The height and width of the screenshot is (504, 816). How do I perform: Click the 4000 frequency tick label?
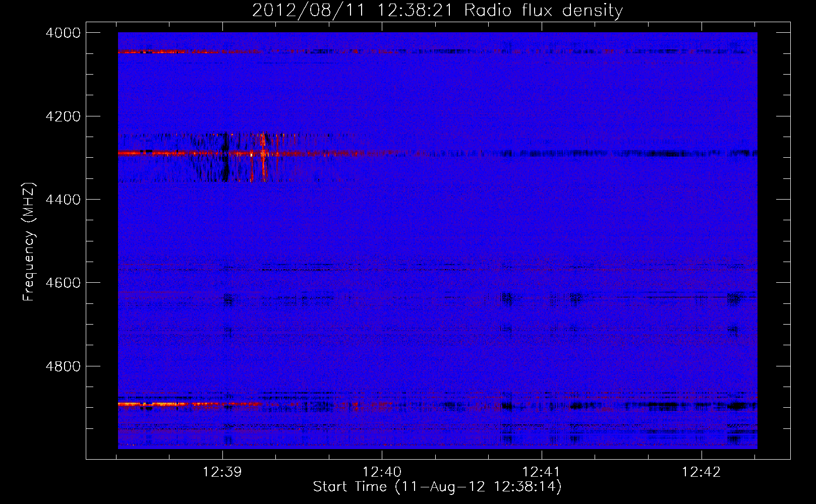coord(63,33)
